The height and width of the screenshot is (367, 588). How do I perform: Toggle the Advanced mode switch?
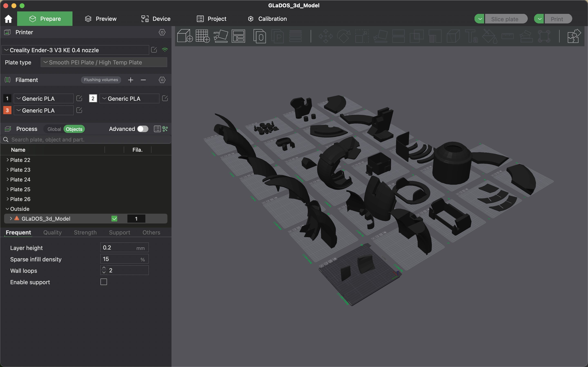coord(143,129)
